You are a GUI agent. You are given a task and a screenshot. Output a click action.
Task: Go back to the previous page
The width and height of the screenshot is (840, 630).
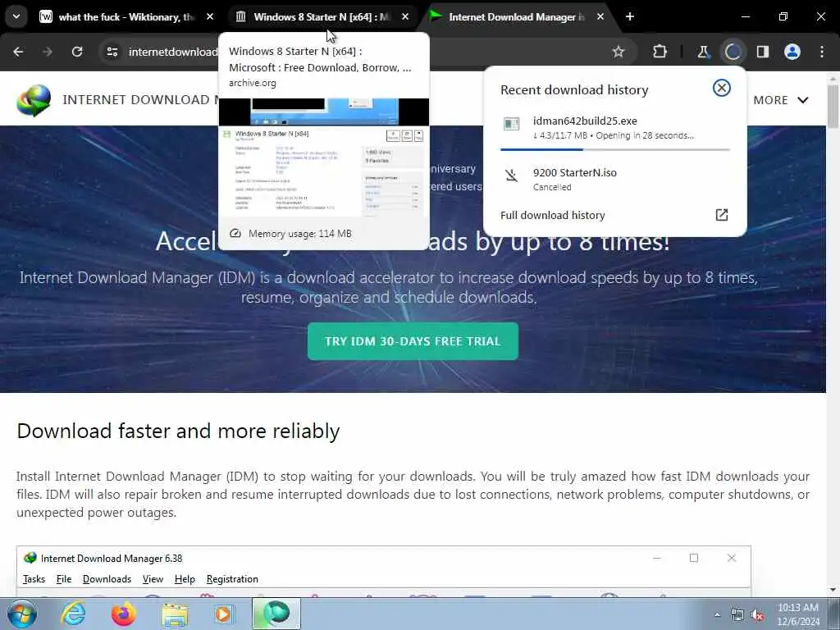18,52
